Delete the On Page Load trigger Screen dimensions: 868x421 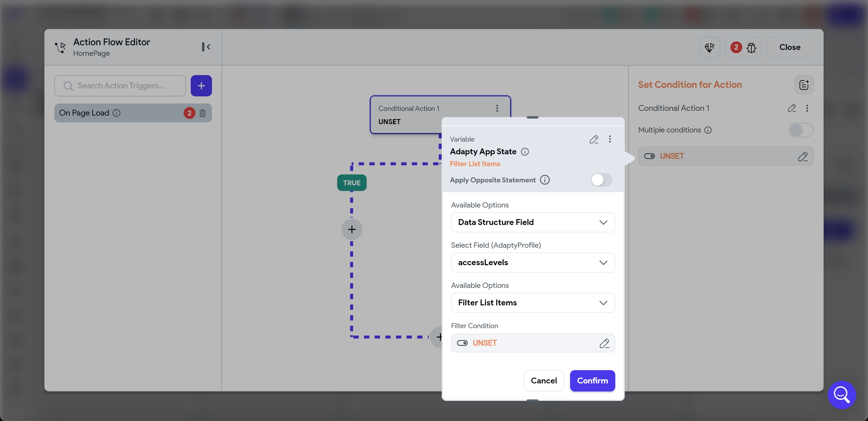pyautogui.click(x=203, y=113)
